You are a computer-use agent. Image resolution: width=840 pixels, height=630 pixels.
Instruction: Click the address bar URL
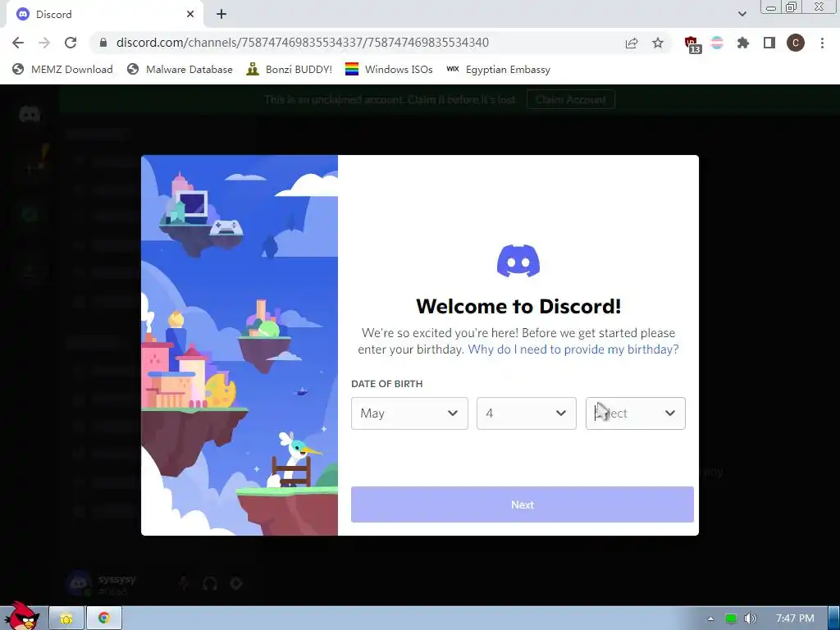click(302, 43)
